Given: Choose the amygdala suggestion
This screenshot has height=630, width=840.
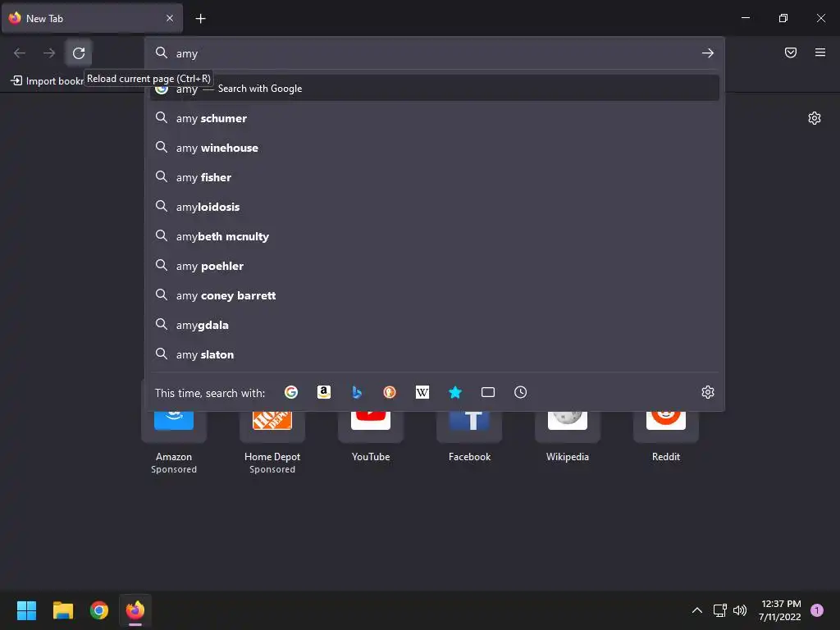Looking at the screenshot, I should (x=435, y=325).
